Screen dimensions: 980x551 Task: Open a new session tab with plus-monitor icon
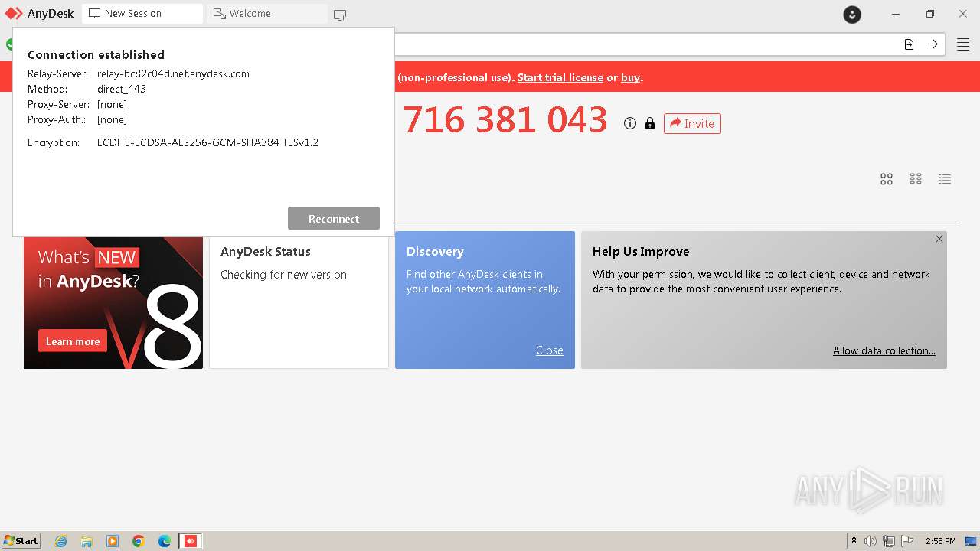pyautogui.click(x=340, y=14)
